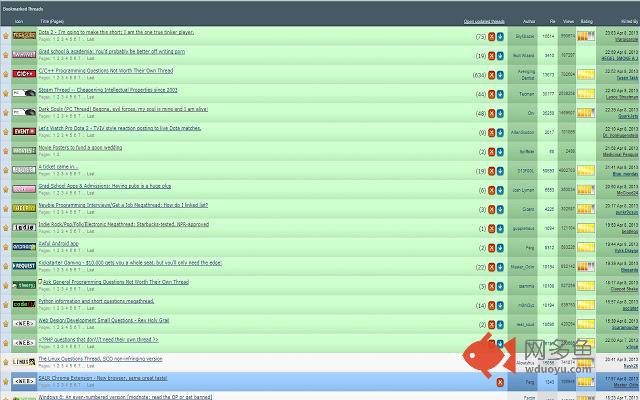Image resolution: width=640 pixels, height=400 pixels.
Task: Open the Newbie Programming Interviews megathread
Action: point(122,204)
